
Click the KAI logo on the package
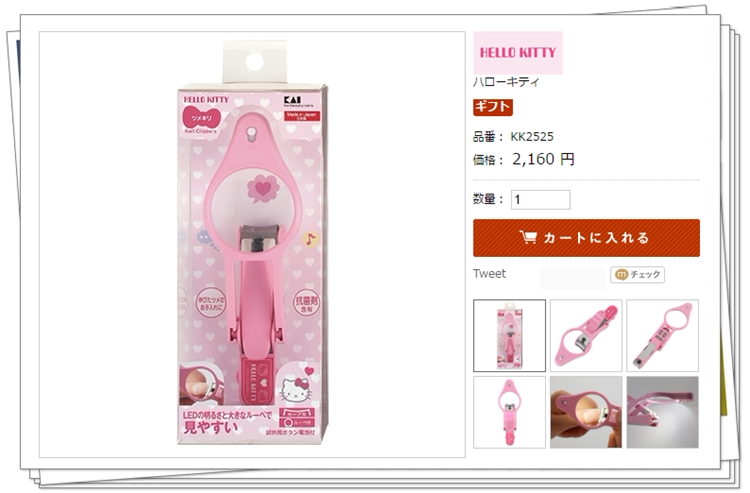(292, 100)
